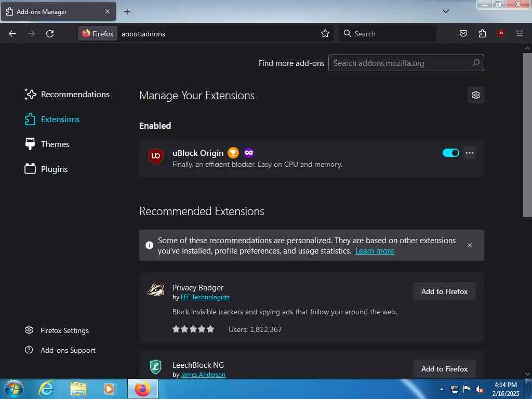Focus the Search addons.mozilla.org field
532x399 pixels.
(x=406, y=63)
